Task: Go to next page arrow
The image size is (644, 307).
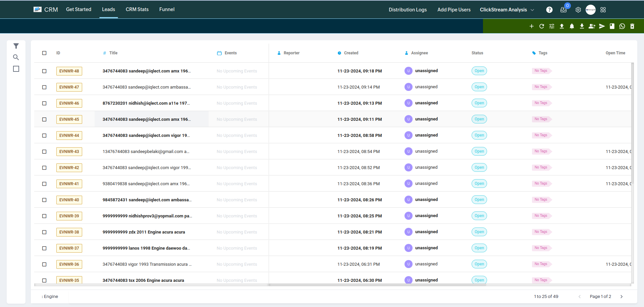Action: (x=622, y=297)
